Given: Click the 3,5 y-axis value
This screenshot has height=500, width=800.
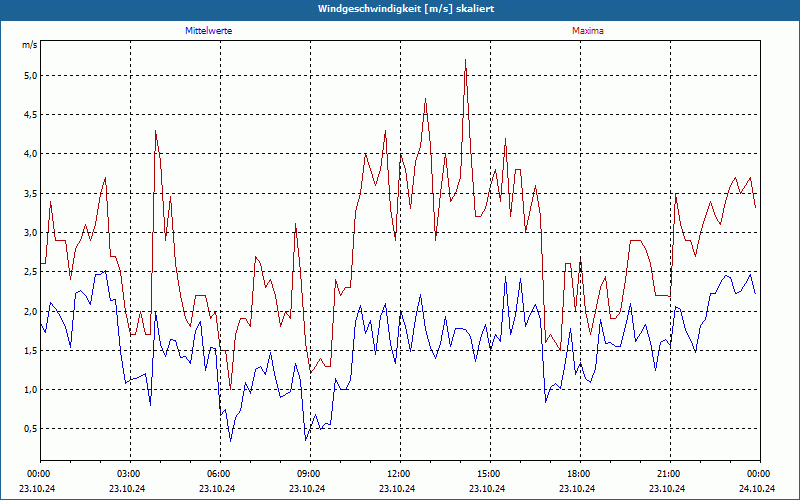Looking at the screenshot, I should click(31, 193).
